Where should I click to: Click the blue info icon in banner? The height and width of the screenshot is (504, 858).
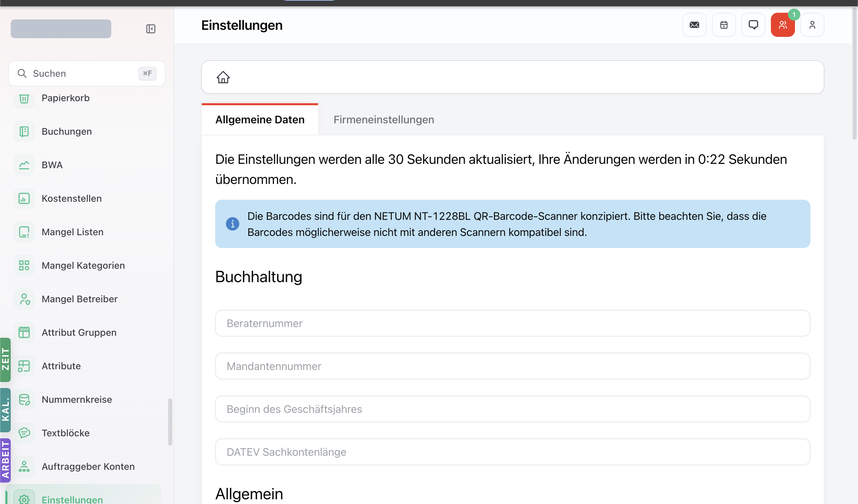[x=233, y=224]
